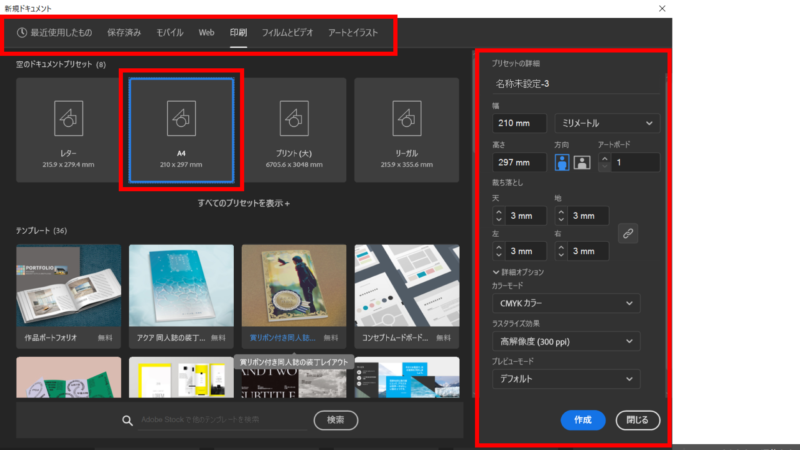Click the 作成 button
This screenshot has height=450, width=800.
coord(583,420)
